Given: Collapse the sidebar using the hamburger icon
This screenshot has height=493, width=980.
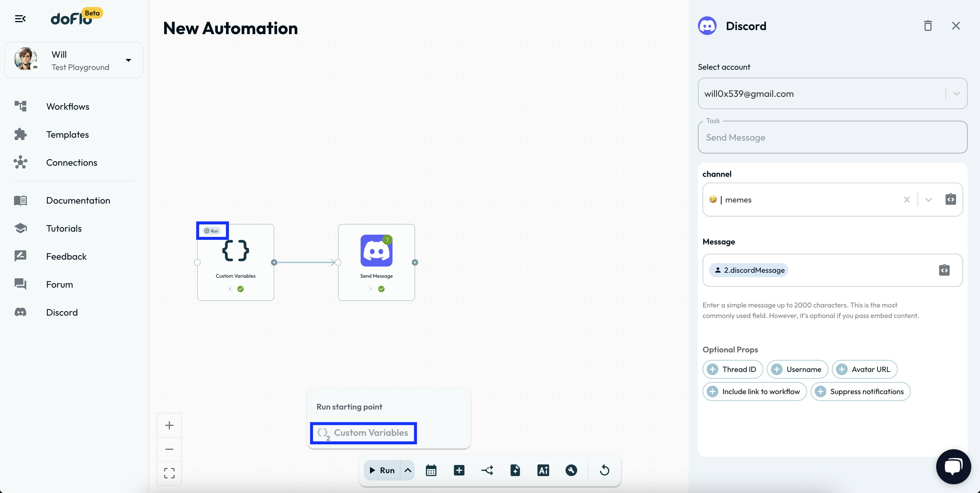Looking at the screenshot, I should coord(20,18).
